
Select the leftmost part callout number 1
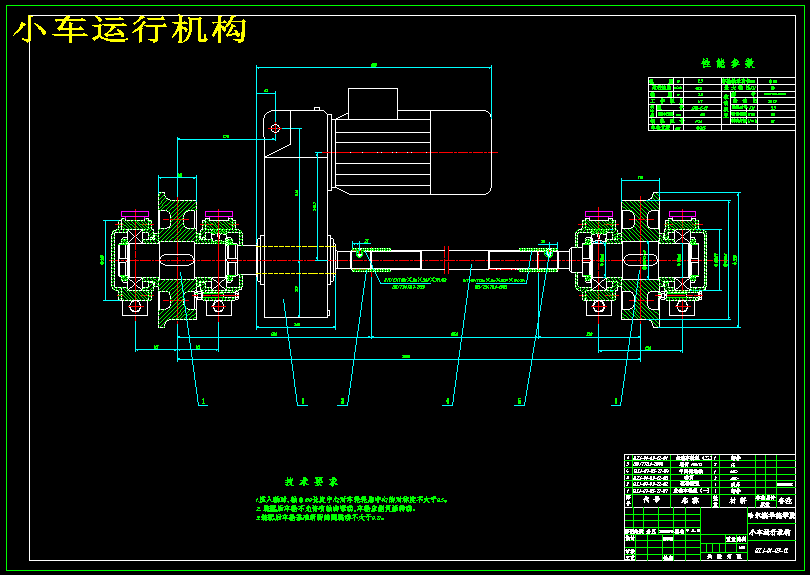[x=204, y=401]
